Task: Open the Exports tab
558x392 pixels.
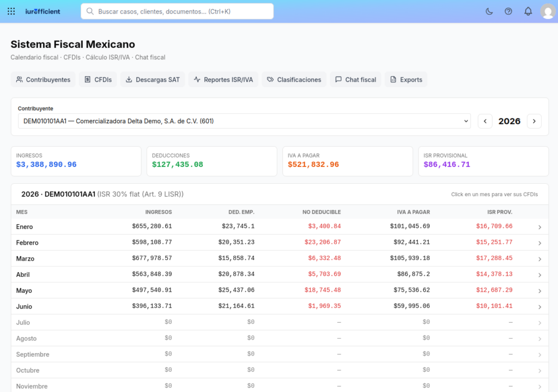Action: 406,80
